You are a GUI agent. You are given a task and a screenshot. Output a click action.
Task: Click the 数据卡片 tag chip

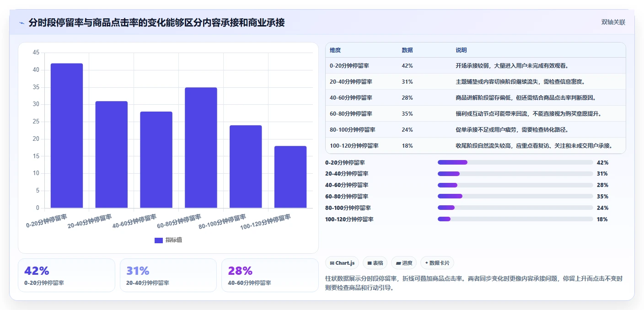[437, 263]
